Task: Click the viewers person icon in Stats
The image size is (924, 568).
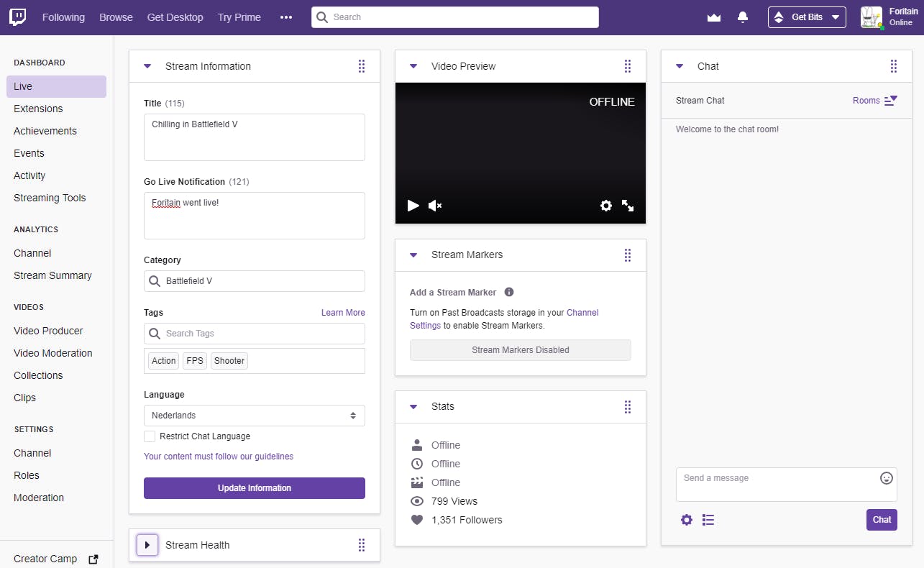Action: pyautogui.click(x=417, y=445)
